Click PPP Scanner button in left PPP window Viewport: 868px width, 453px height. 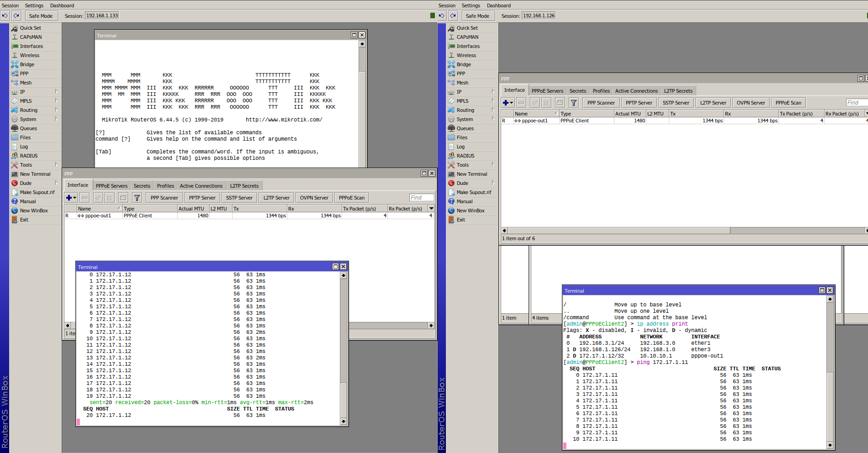pyautogui.click(x=164, y=198)
